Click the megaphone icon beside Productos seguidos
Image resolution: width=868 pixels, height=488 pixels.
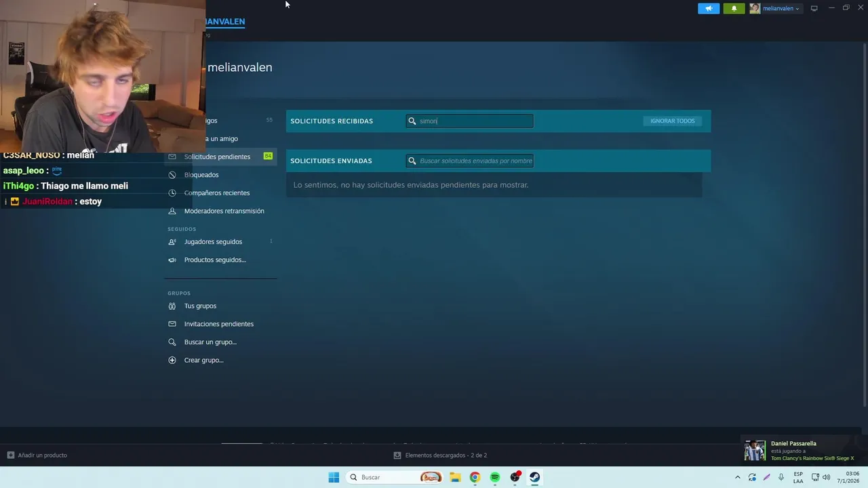coord(172,260)
